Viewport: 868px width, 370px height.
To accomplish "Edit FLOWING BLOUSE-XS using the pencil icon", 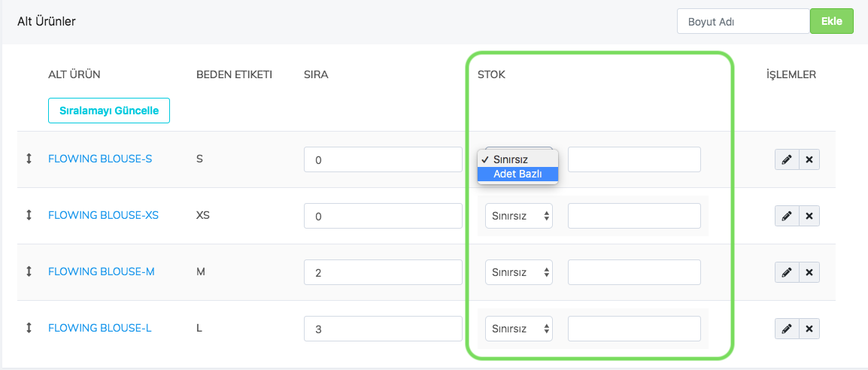I will 786,216.
